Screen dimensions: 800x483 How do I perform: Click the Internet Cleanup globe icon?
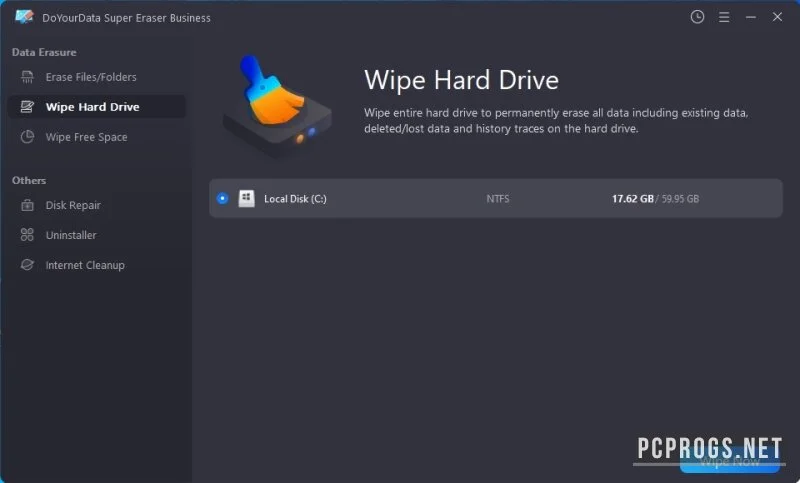[x=27, y=265]
